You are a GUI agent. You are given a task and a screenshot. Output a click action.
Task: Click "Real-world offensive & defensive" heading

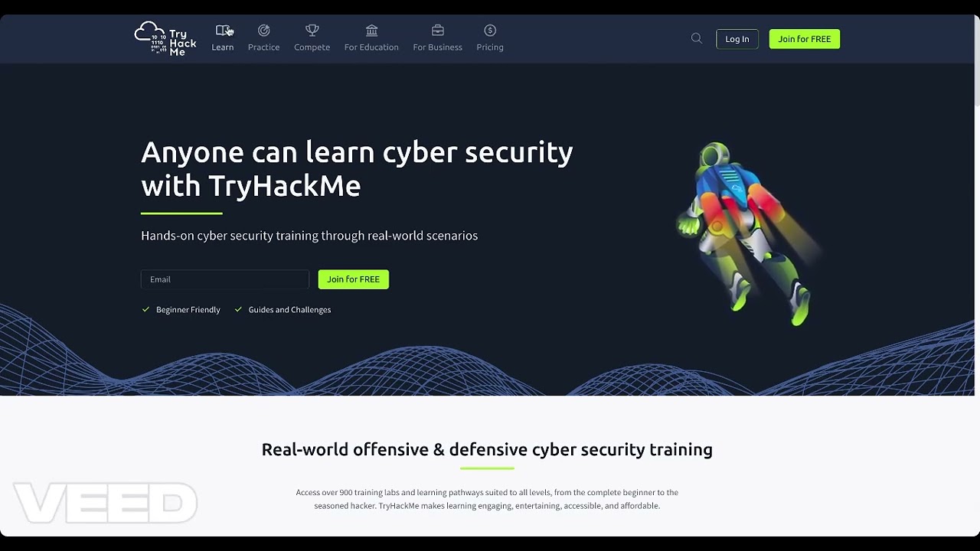[487, 449]
